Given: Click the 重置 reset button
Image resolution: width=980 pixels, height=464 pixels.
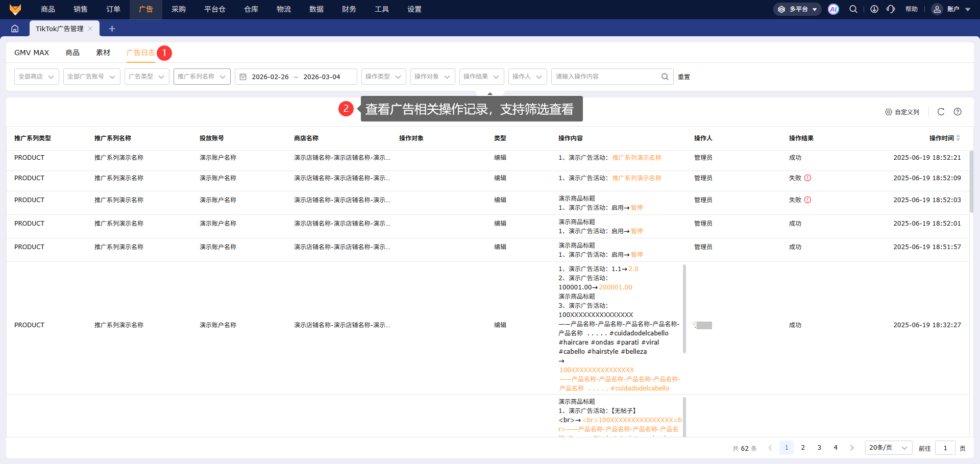Looking at the screenshot, I should 683,77.
